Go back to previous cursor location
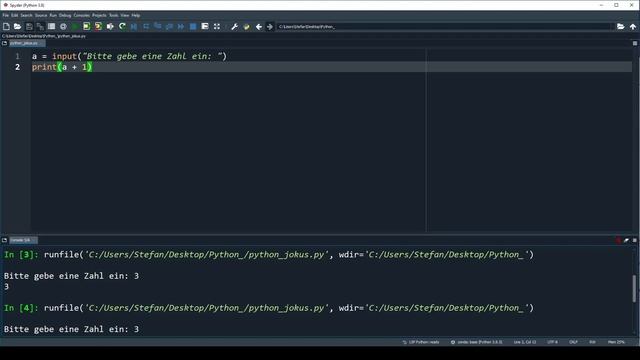 259,27
